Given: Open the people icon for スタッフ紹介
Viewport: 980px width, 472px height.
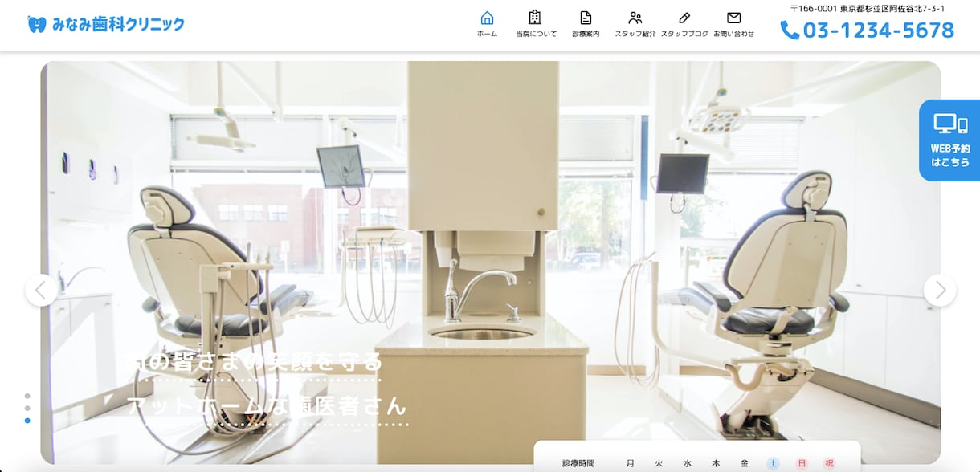Looking at the screenshot, I should [635, 18].
